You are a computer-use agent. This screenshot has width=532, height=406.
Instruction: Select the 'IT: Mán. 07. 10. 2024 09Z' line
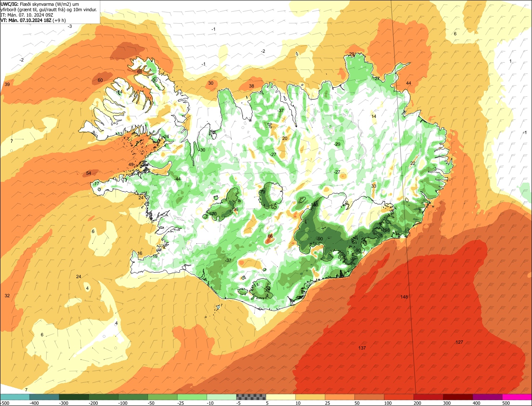(x=27, y=15)
